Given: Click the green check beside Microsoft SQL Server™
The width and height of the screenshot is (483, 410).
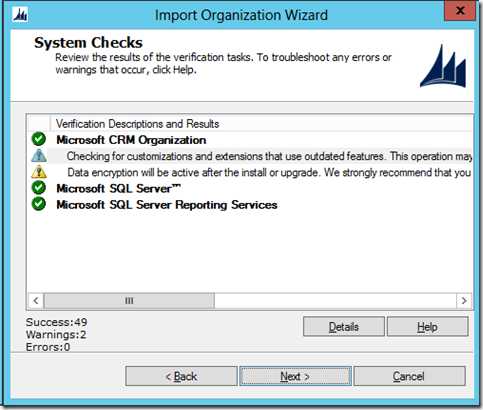Looking at the screenshot, I should pyautogui.click(x=39, y=188).
